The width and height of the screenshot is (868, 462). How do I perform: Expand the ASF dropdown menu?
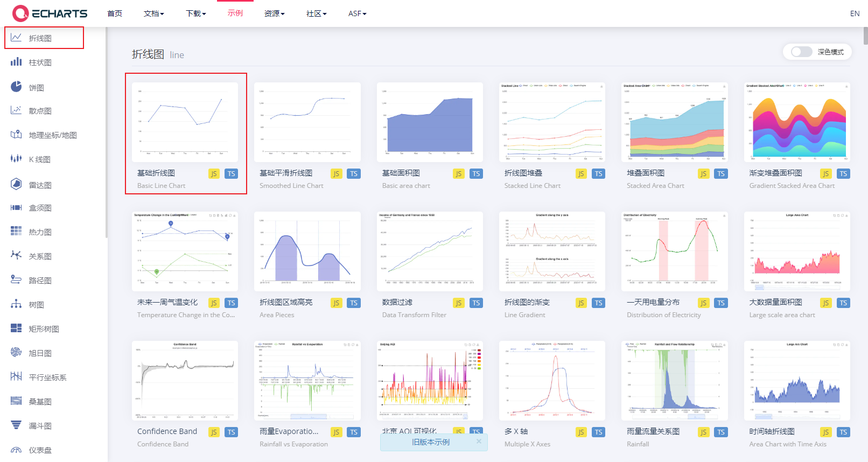point(358,13)
